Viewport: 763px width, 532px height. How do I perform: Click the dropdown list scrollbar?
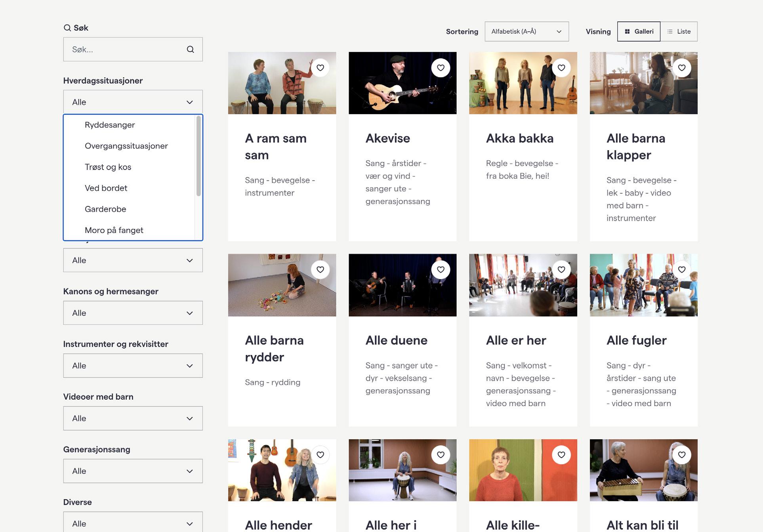198,156
